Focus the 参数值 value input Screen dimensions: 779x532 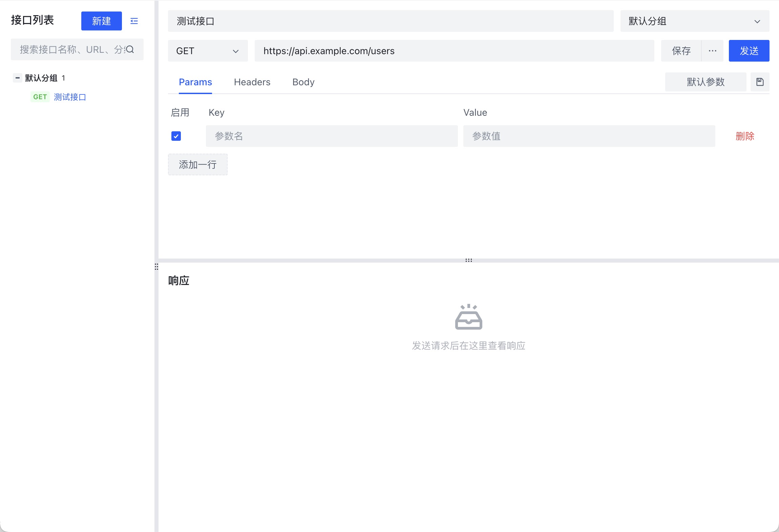[x=589, y=136]
